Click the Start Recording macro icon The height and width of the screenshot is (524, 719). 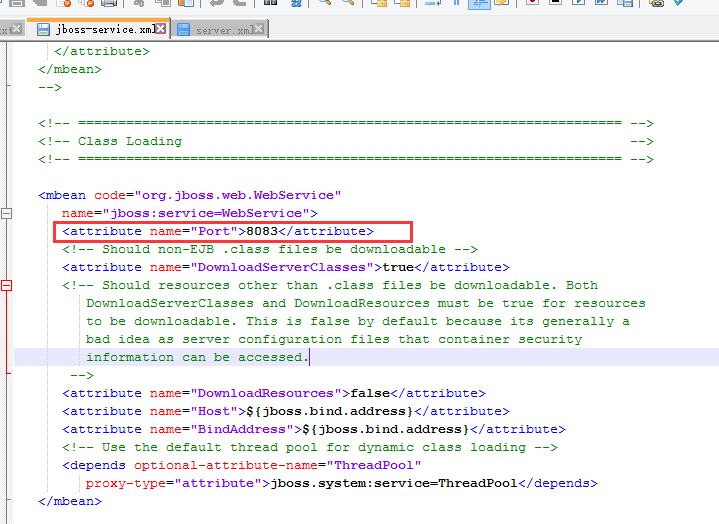[x=532, y=2]
